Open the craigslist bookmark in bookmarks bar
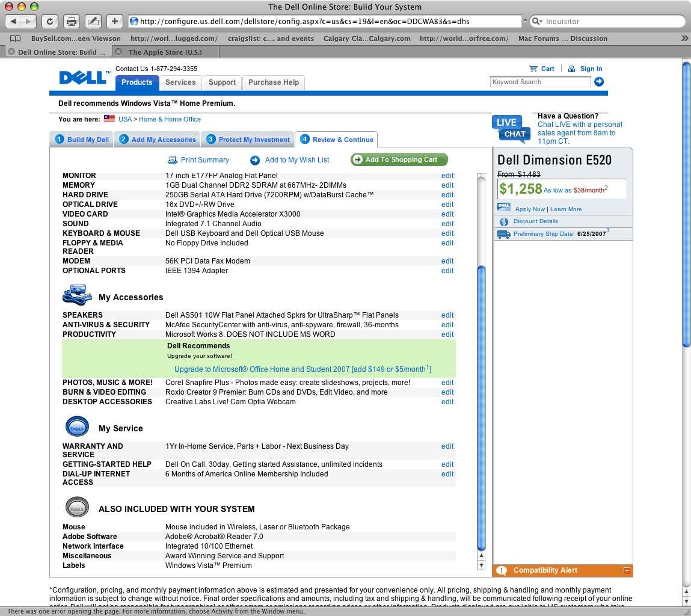Image resolution: width=691 pixels, height=616 pixels. [x=271, y=38]
